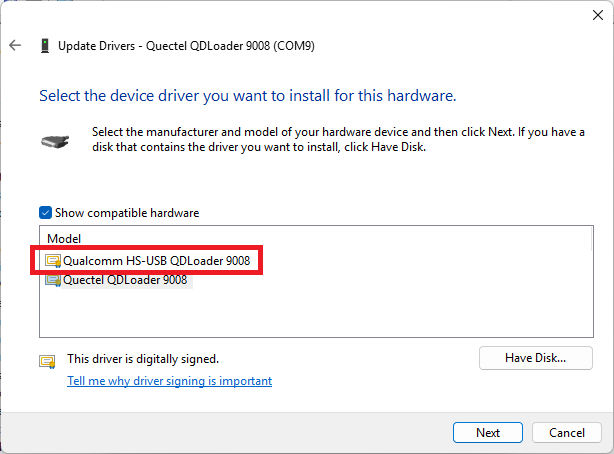Viewport: 614px width, 454px height.
Task: Click the Quectel QDLoader driver certificate icon
Action: click(x=53, y=280)
